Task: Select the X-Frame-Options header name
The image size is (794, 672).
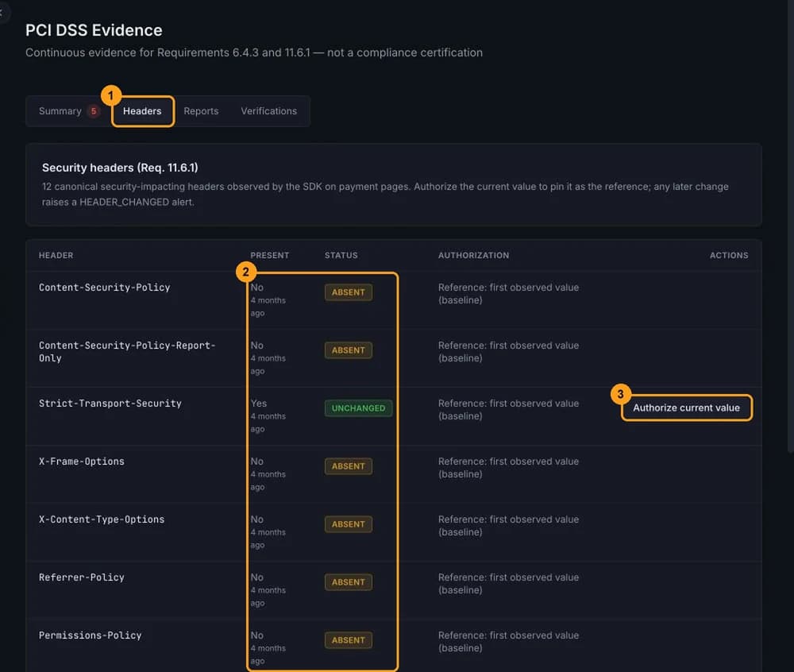Action: coord(82,462)
